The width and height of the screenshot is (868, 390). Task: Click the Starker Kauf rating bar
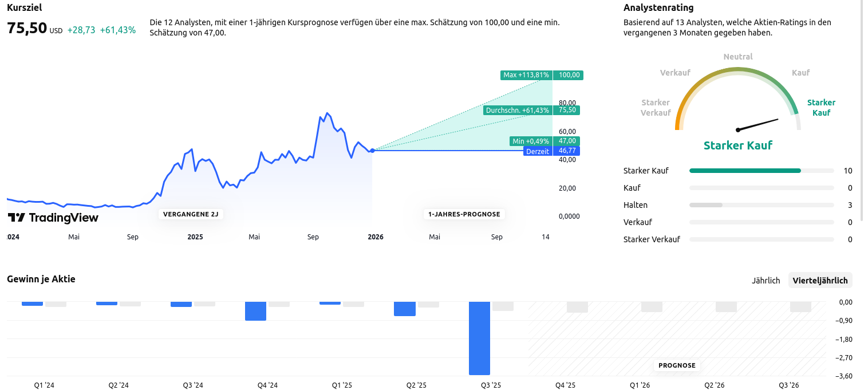coord(745,171)
